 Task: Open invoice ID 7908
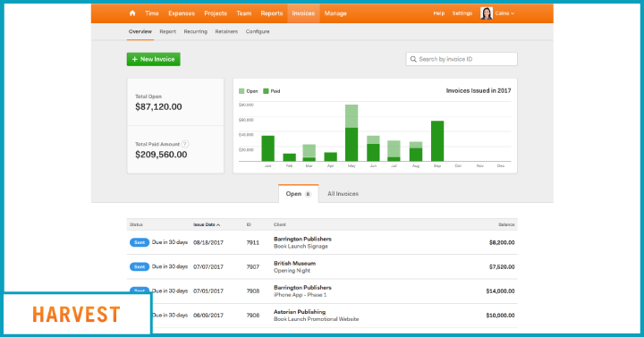pyautogui.click(x=252, y=291)
